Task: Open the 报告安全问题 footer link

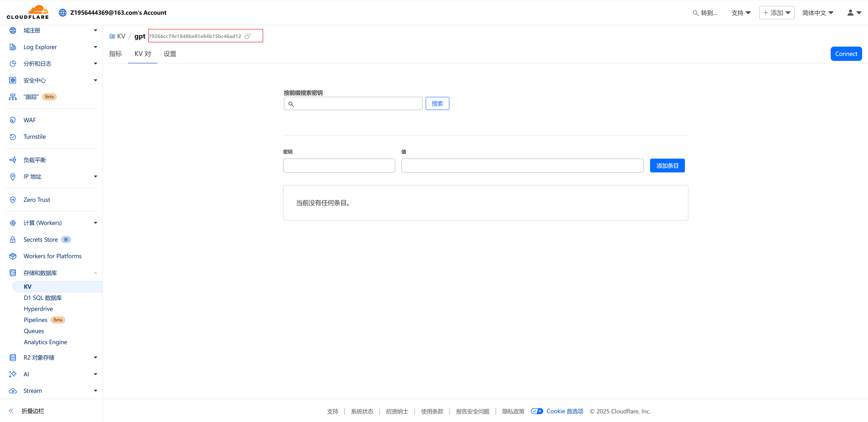Action: [473, 411]
